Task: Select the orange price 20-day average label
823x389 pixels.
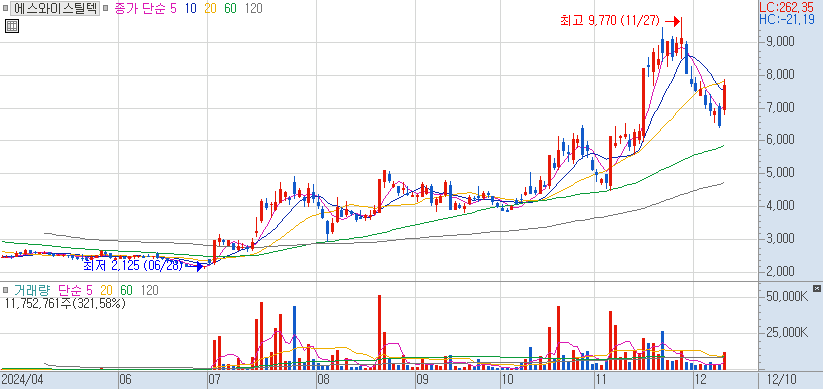Action: click(210, 8)
